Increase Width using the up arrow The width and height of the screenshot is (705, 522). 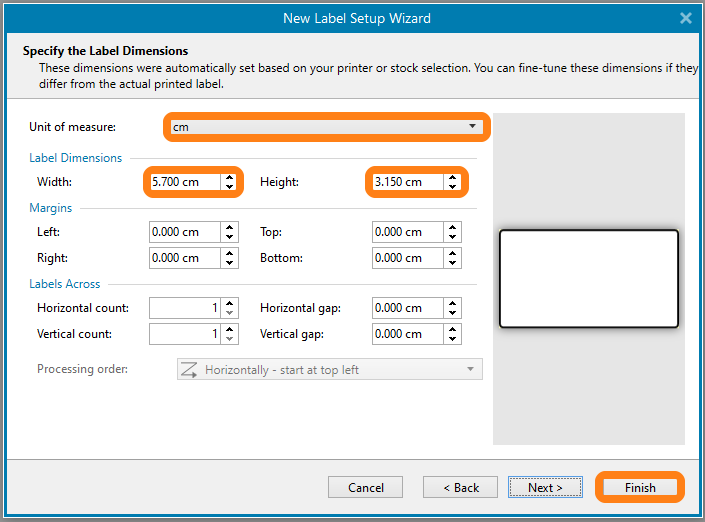point(230,177)
